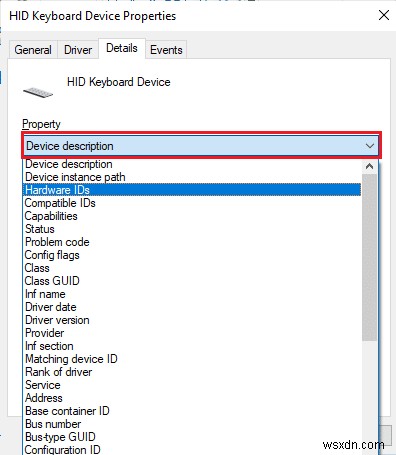The width and height of the screenshot is (396, 455).
Task: Pick 'Configuration ID' from the list
Action: [x=192, y=449]
